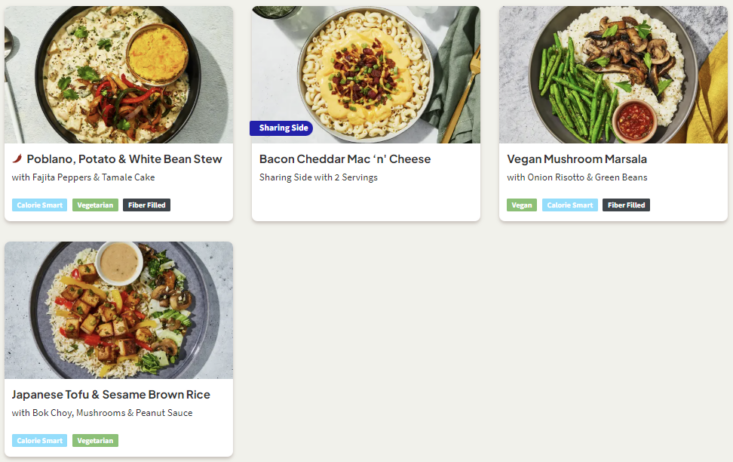The height and width of the screenshot is (462, 733).
Task: Click the Bacon Cheddar Mac 'n' Cheese title
Action: click(345, 159)
